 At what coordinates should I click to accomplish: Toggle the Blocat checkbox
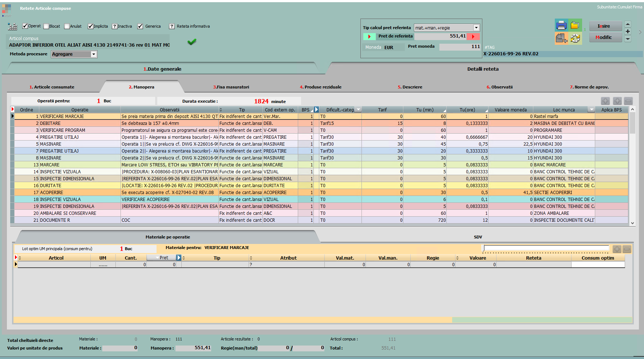click(x=47, y=26)
